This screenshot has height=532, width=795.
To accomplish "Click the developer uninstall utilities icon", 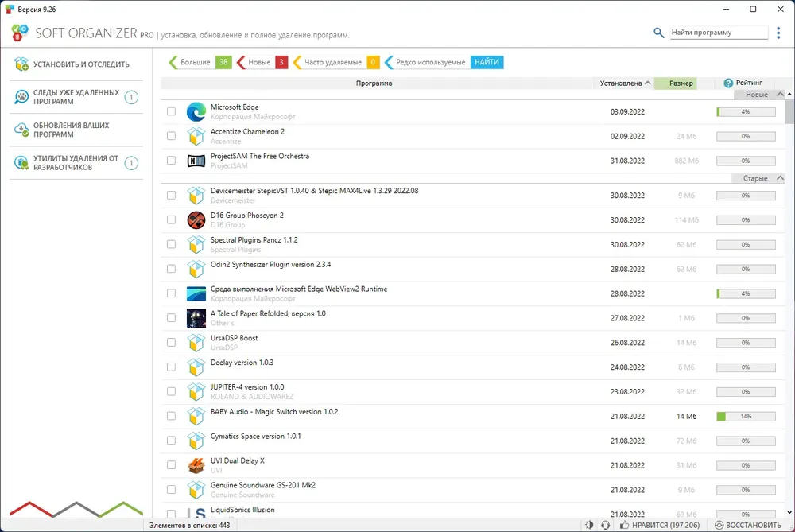I will 21,163.
